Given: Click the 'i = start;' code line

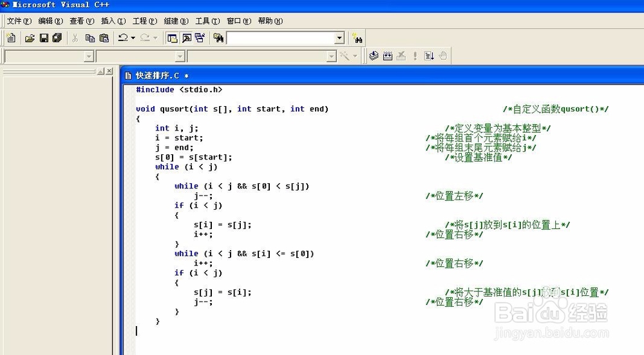Looking at the screenshot, I should [x=179, y=138].
